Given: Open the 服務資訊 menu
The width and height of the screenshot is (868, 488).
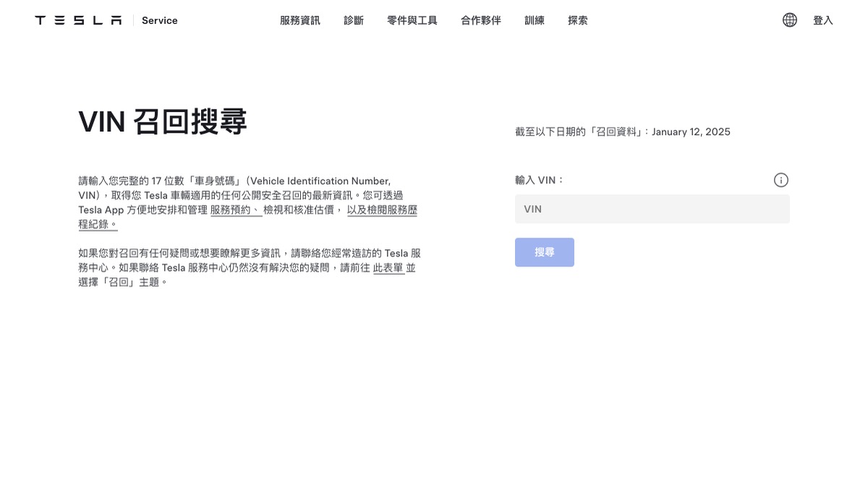Looking at the screenshot, I should [x=300, y=20].
